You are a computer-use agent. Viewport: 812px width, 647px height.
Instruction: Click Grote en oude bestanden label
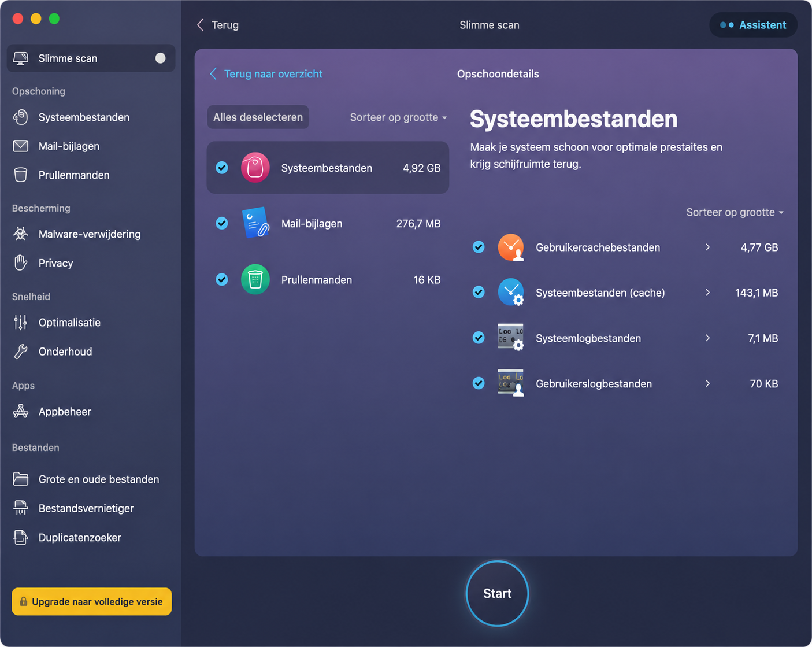coord(99,479)
